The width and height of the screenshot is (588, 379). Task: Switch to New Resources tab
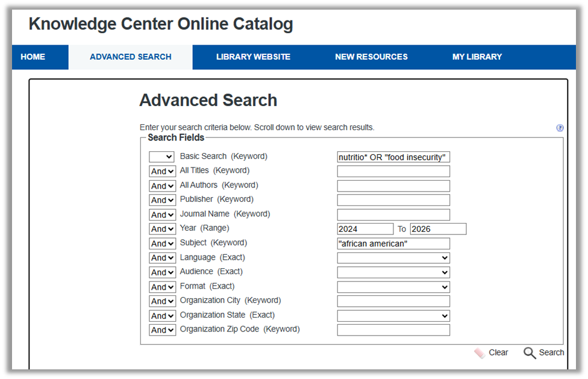pos(371,57)
